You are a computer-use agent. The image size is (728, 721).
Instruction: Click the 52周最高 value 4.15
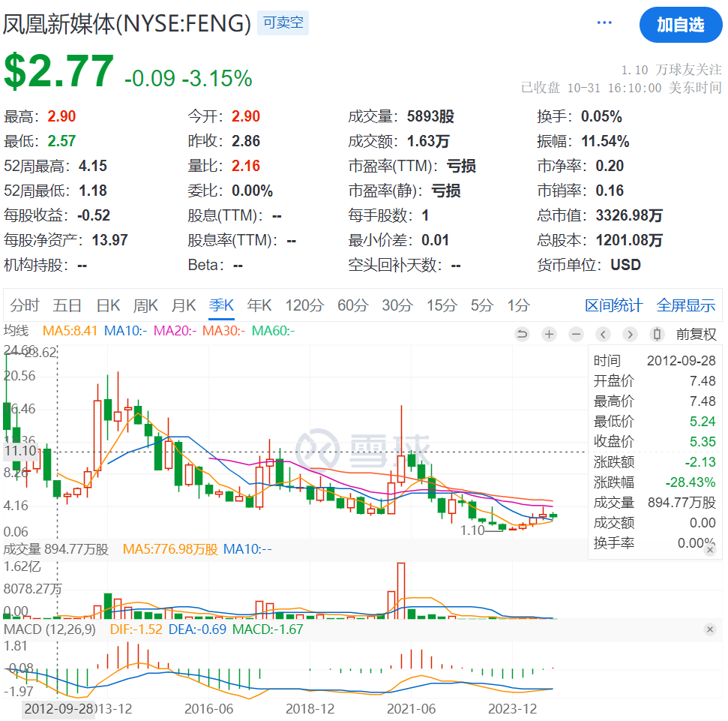coord(93,165)
